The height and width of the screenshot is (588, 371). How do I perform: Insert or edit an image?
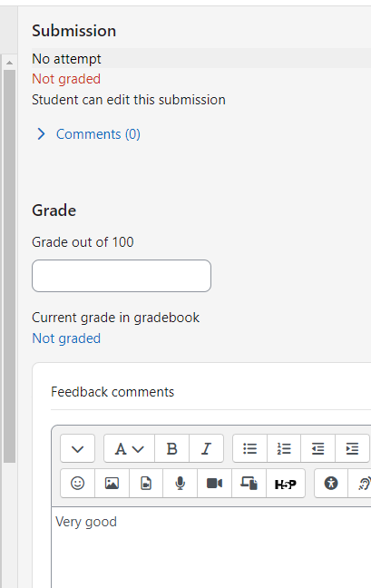point(112,484)
